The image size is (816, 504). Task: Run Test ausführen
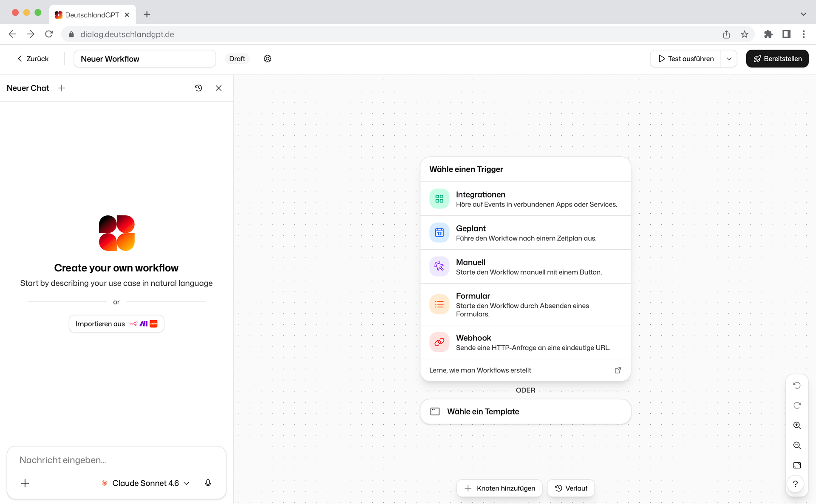tap(686, 59)
